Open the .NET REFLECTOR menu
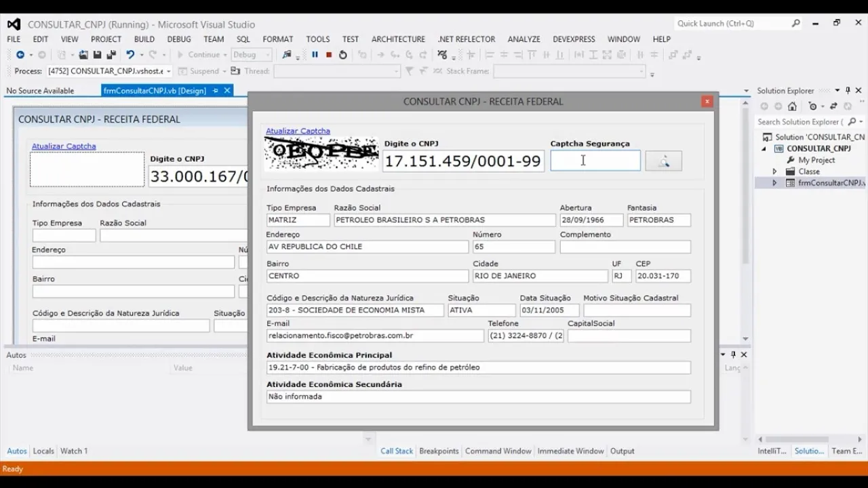The width and height of the screenshot is (868, 488). [467, 39]
